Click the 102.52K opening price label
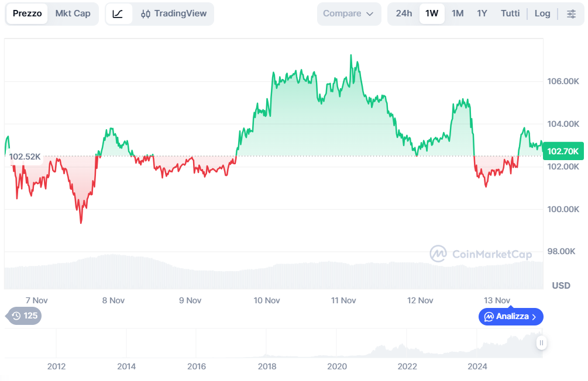Image resolution: width=588 pixels, height=381 pixels. pyautogui.click(x=25, y=157)
